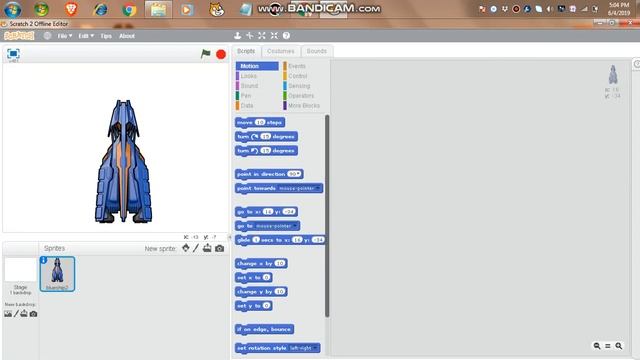Screen dimensions: 640x360
Task: Open Brave browser from the taskbar
Action: [x=71, y=9]
